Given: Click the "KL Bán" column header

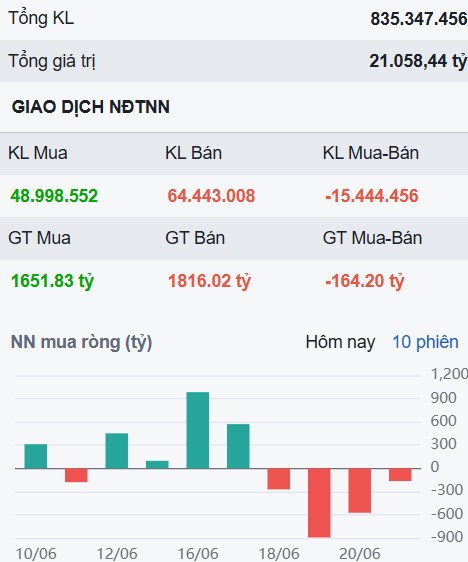Looking at the screenshot, I should (194, 153).
